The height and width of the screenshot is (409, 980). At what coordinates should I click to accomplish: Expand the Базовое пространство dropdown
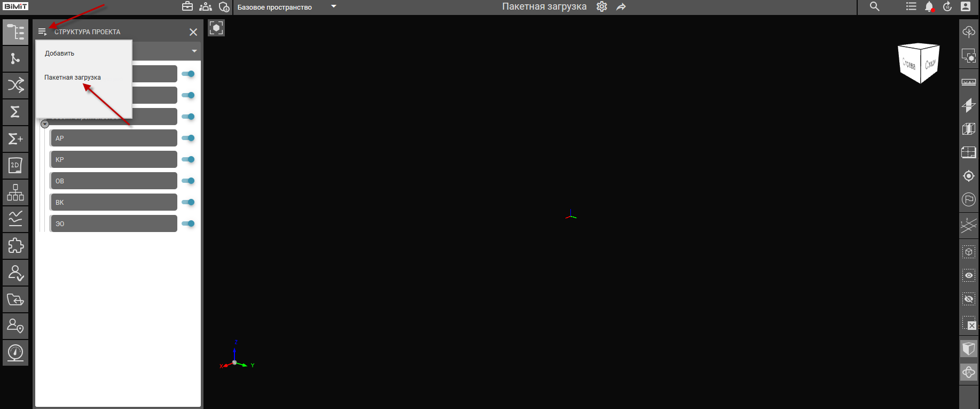334,7
